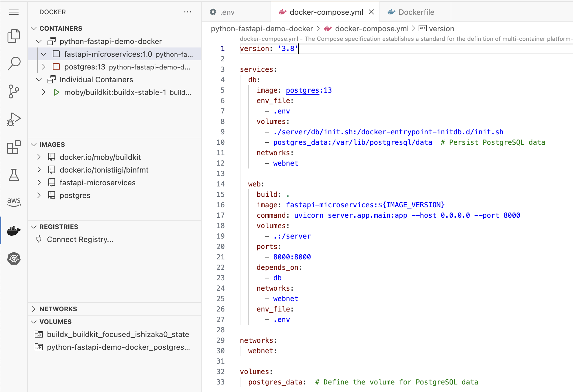
Task: Click Connect Registry...
Action: 80,239
